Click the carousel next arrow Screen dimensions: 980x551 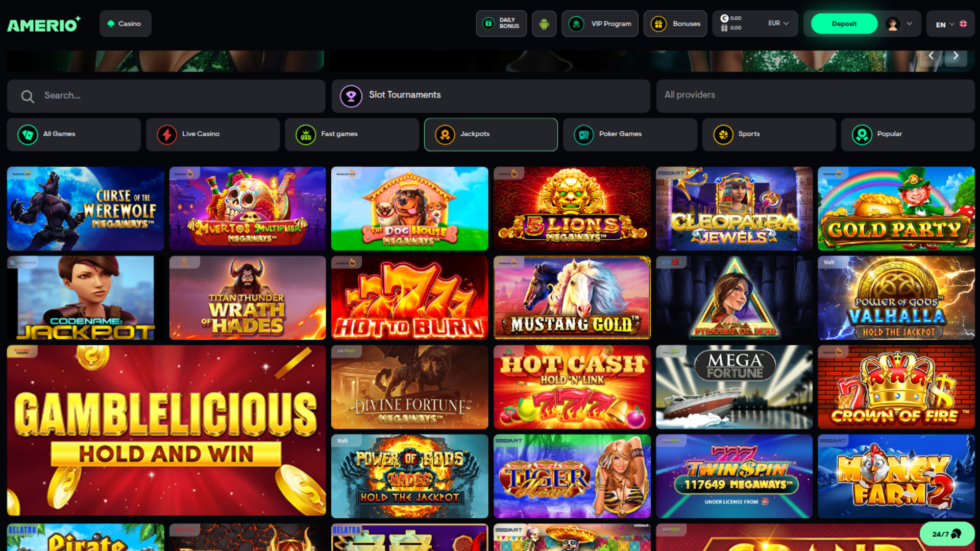[x=955, y=56]
